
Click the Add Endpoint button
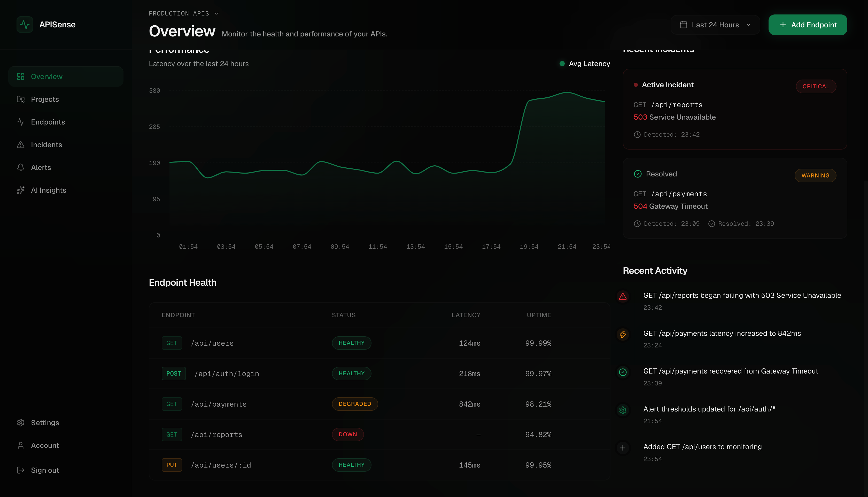coord(808,25)
